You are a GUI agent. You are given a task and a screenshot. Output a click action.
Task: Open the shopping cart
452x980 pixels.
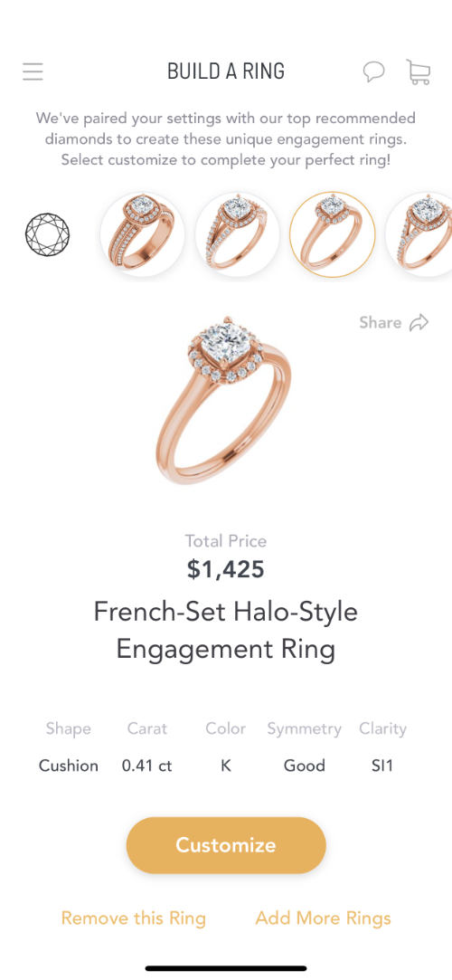coord(418,71)
